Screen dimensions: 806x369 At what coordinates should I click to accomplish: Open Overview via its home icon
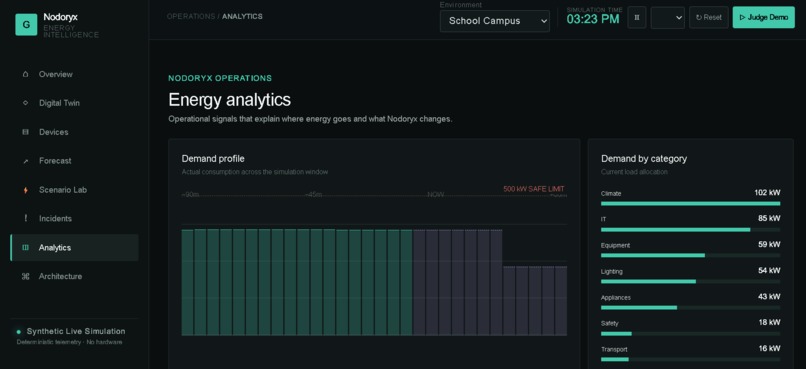pyautogui.click(x=26, y=74)
